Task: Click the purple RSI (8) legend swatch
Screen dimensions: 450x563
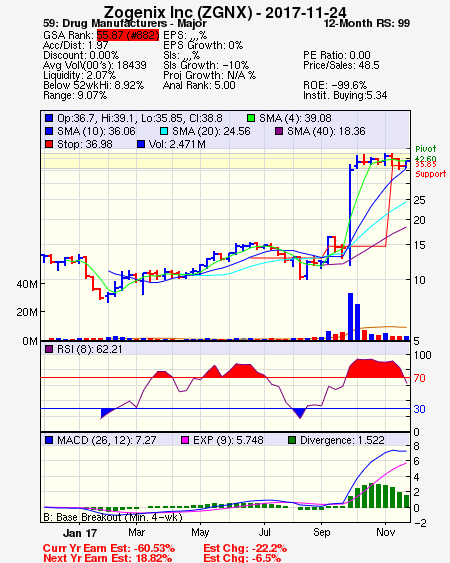Action: click(x=49, y=349)
